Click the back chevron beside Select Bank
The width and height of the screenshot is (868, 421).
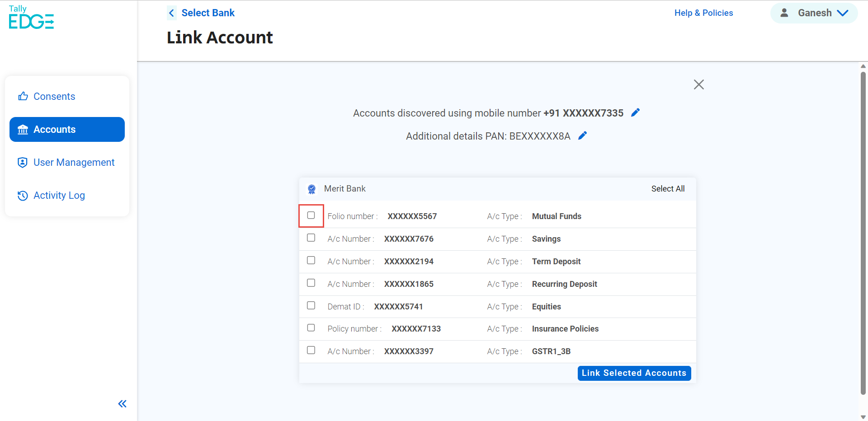click(x=171, y=13)
